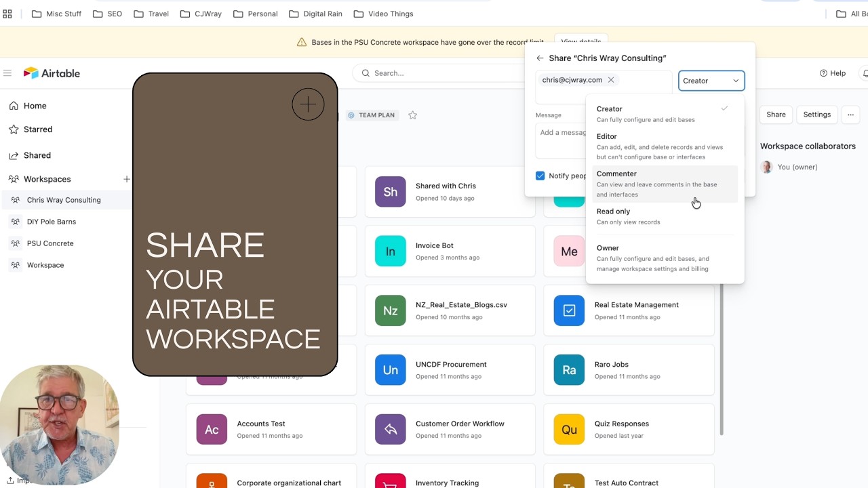The width and height of the screenshot is (868, 488).
Task: Open browser apps grid icon
Action: point(7,14)
